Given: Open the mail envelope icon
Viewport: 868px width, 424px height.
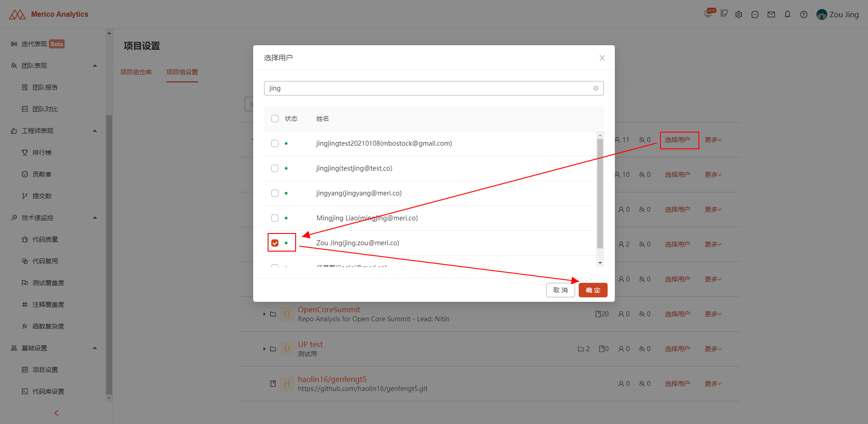Looking at the screenshot, I should tap(771, 14).
